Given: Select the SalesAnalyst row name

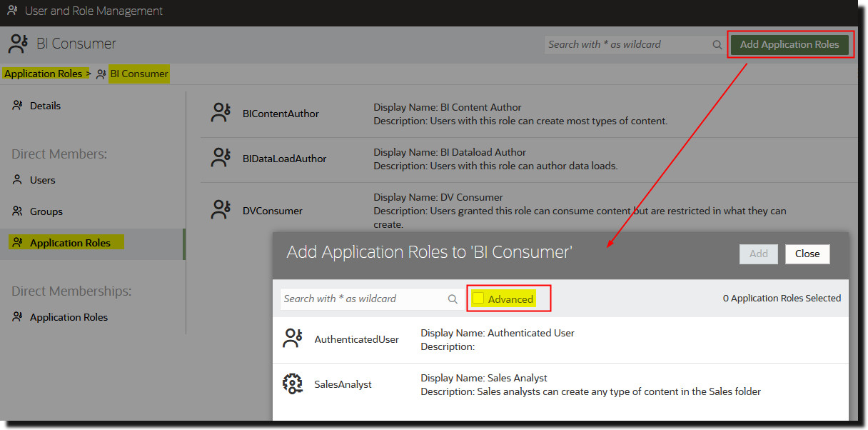Looking at the screenshot, I should [x=343, y=384].
